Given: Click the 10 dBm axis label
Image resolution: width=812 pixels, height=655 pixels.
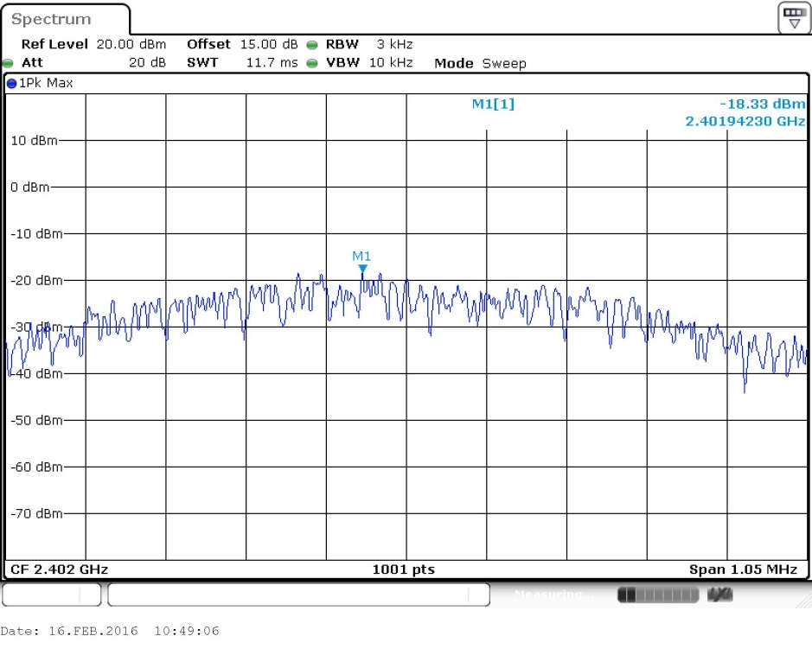Looking at the screenshot, I should pyautogui.click(x=35, y=141).
